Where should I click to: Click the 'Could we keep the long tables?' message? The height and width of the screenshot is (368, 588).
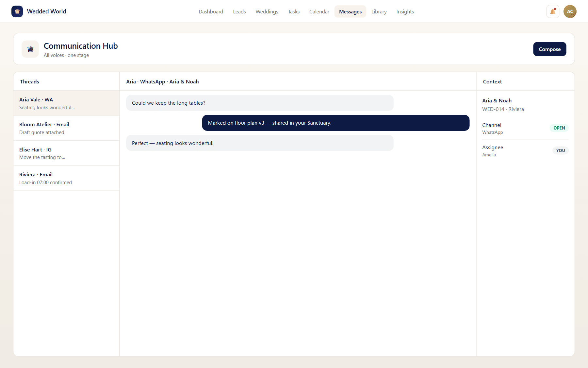click(260, 103)
